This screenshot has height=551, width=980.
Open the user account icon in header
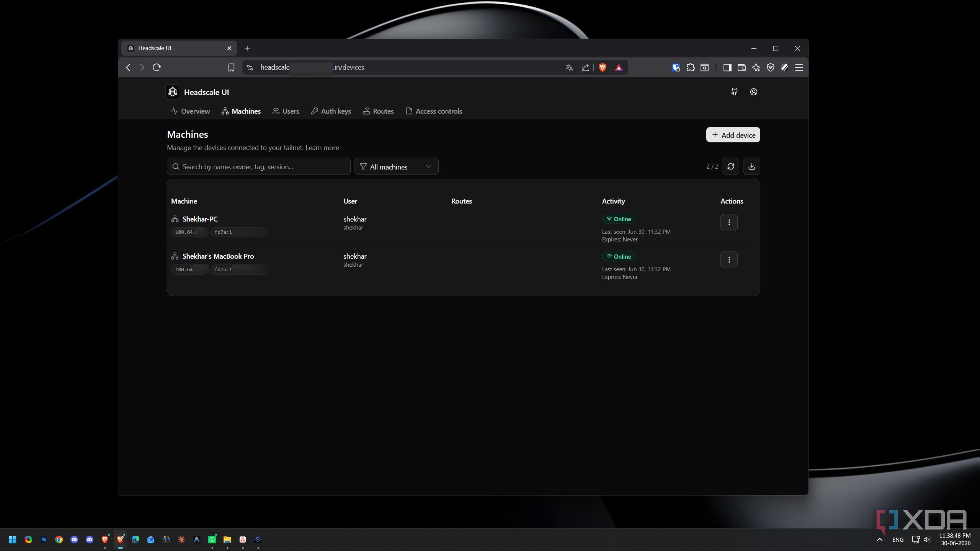point(753,92)
